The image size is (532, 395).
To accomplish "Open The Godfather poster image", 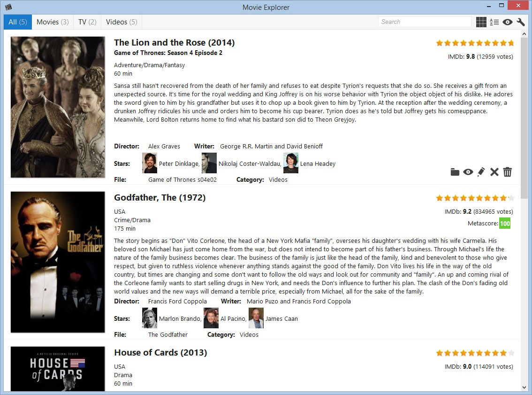I will 58,262.
